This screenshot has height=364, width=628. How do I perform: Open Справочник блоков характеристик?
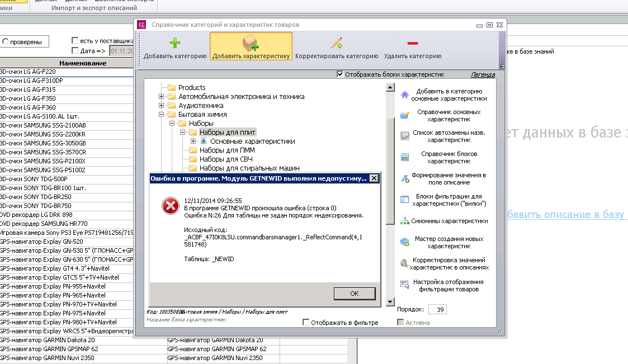[x=444, y=157]
